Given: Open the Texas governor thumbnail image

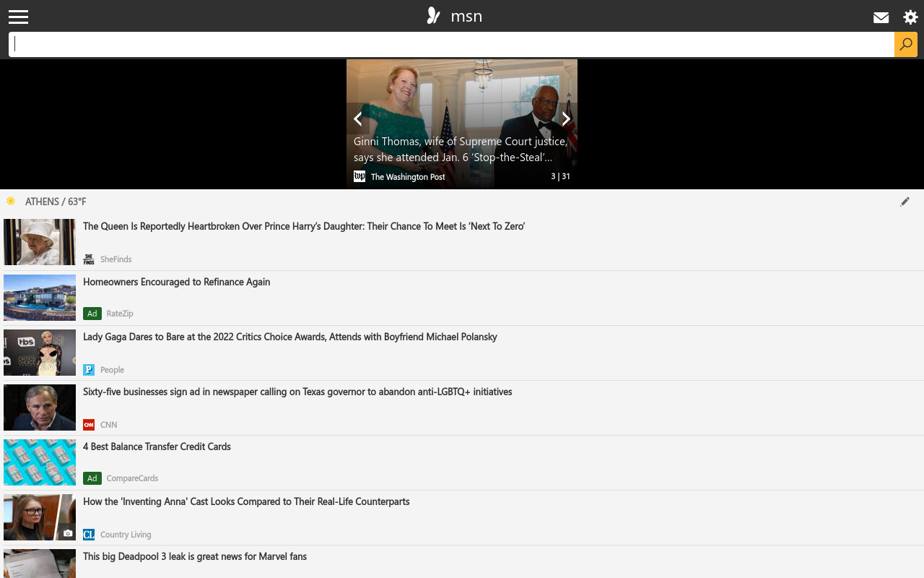Looking at the screenshot, I should click(40, 407).
